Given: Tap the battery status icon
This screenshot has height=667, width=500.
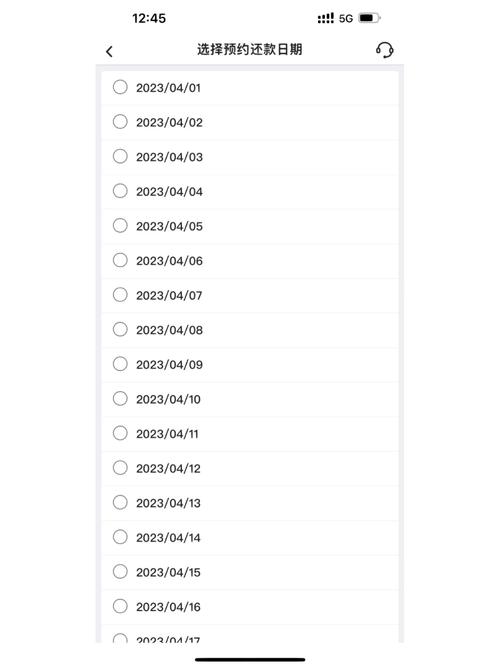Looking at the screenshot, I should click(x=369, y=18).
